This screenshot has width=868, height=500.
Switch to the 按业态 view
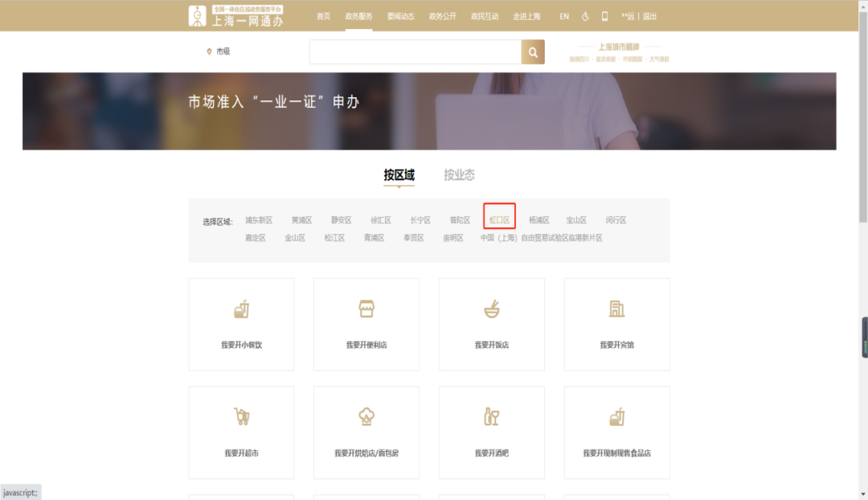pyautogui.click(x=458, y=174)
